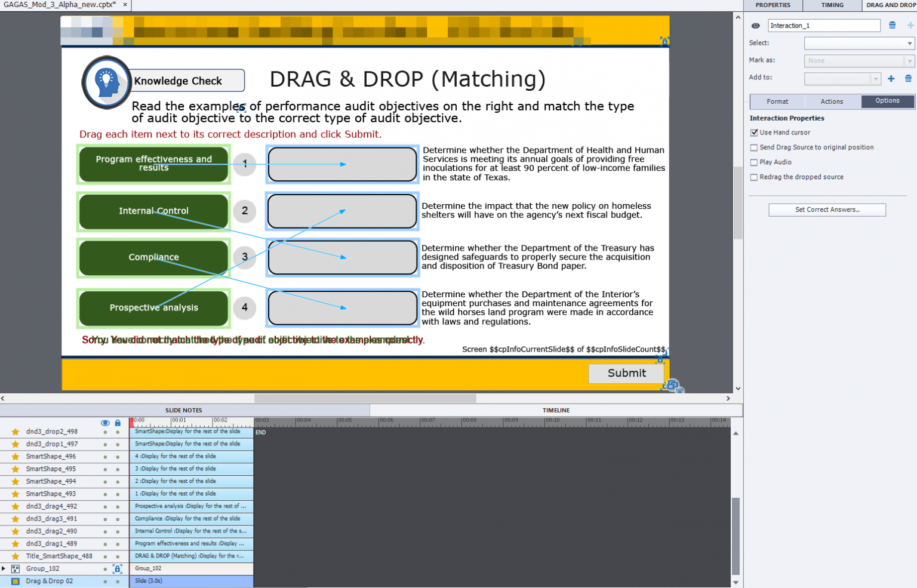The image size is (917, 588).
Task: Click the plus icon beside the Add to field
Action: pos(891,78)
